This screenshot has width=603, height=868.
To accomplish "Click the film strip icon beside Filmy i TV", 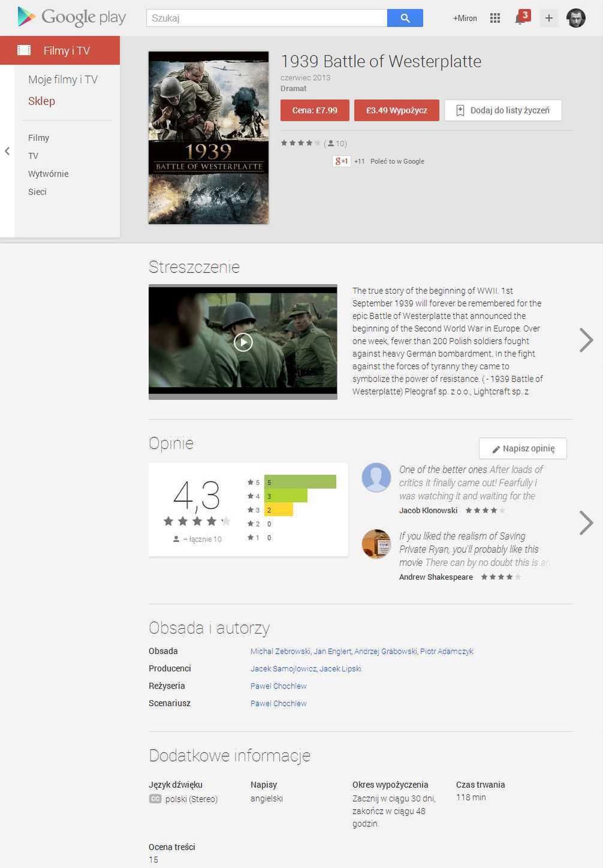I will tap(24, 50).
